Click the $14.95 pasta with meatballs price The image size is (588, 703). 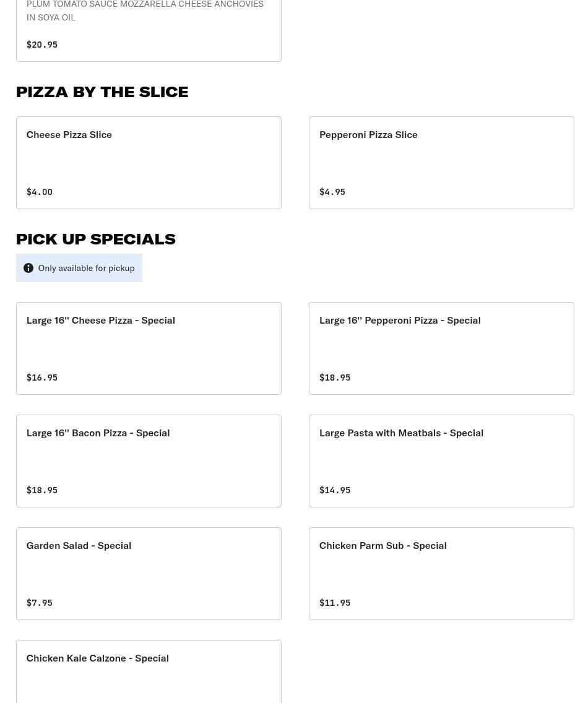tap(335, 490)
